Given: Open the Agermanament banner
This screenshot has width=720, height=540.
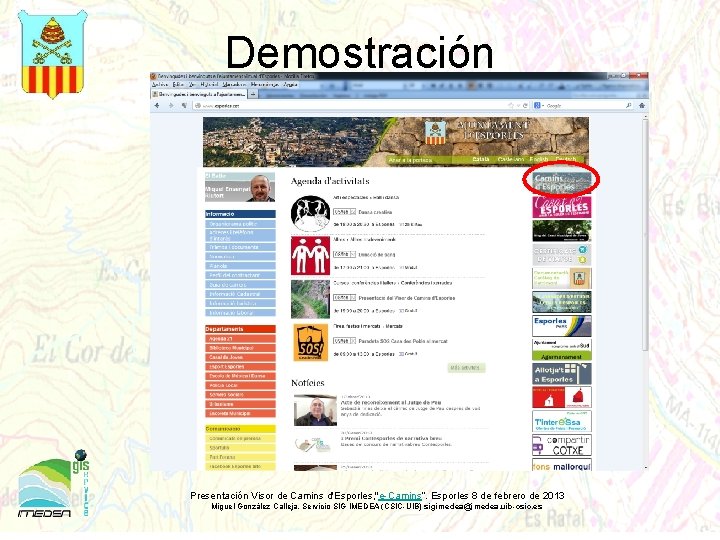Looking at the screenshot, I should 562,350.
